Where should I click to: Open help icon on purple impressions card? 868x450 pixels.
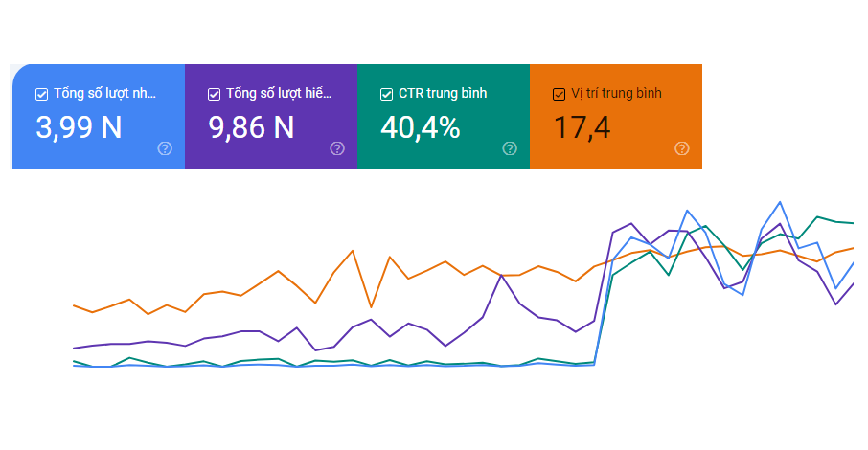coord(337,148)
